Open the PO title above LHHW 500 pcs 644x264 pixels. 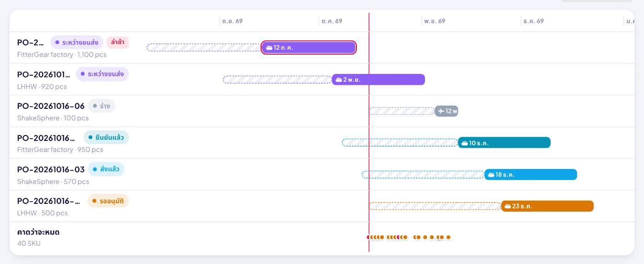point(49,201)
